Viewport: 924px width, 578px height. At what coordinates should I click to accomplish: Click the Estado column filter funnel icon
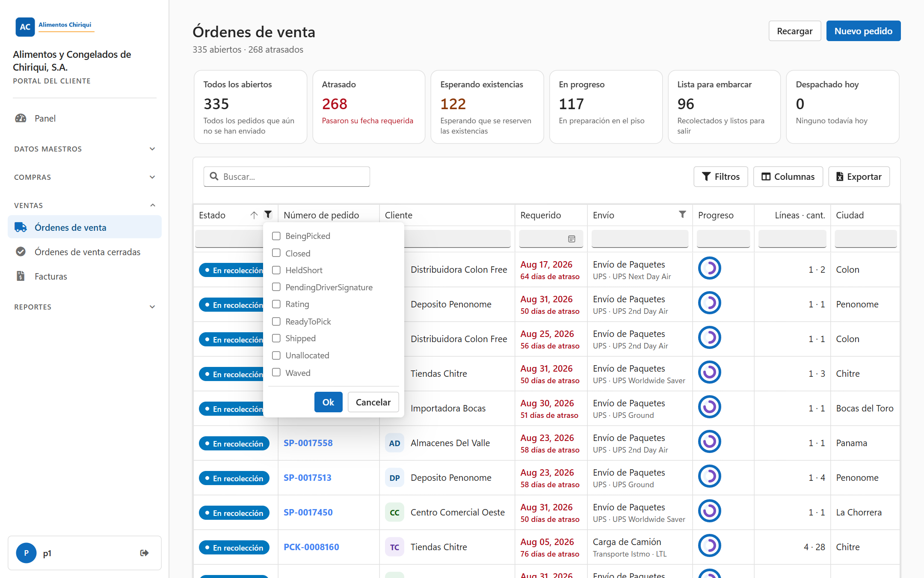coord(268,215)
